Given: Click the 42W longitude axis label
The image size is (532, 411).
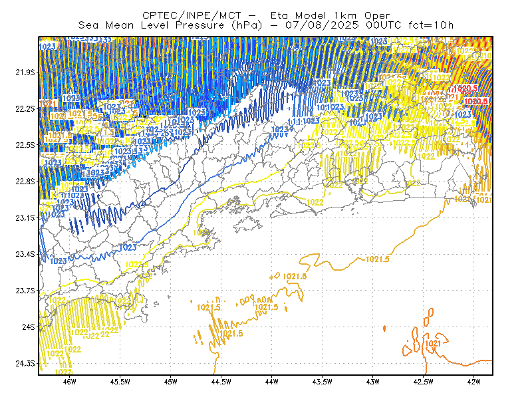Looking at the screenshot, I should (473, 382).
